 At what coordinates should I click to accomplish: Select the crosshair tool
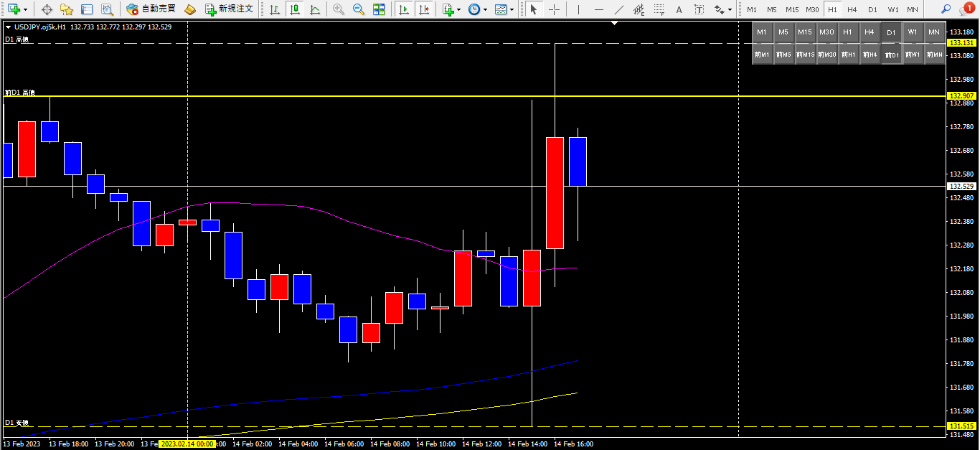554,9
